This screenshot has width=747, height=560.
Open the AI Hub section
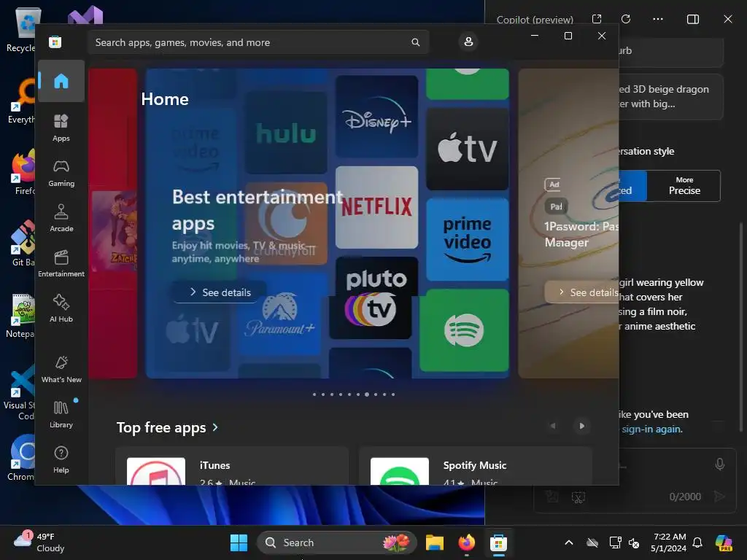click(x=61, y=308)
